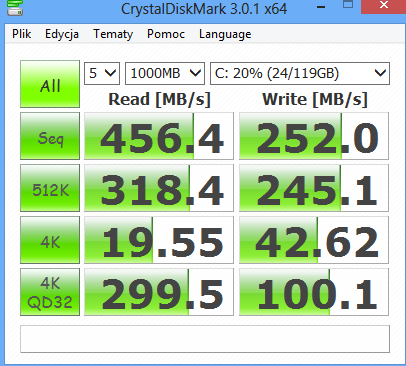Click the Write [MB/s] column header
This screenshot has width=406, height=366.
[315, 99]
